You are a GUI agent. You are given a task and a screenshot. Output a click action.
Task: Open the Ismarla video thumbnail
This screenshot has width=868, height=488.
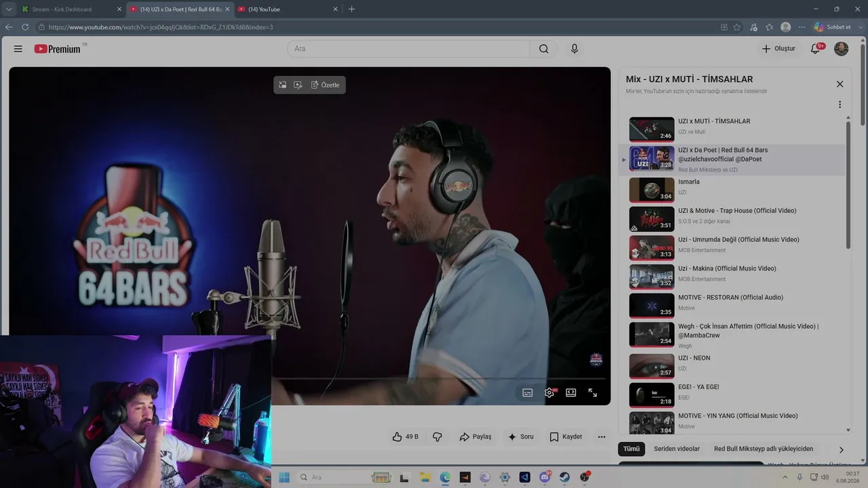coord(652,190)
